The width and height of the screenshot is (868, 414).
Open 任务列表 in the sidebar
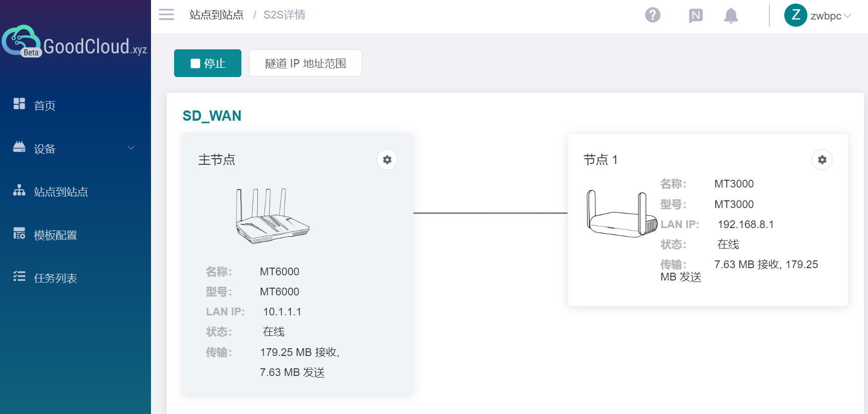coord(55,278)
